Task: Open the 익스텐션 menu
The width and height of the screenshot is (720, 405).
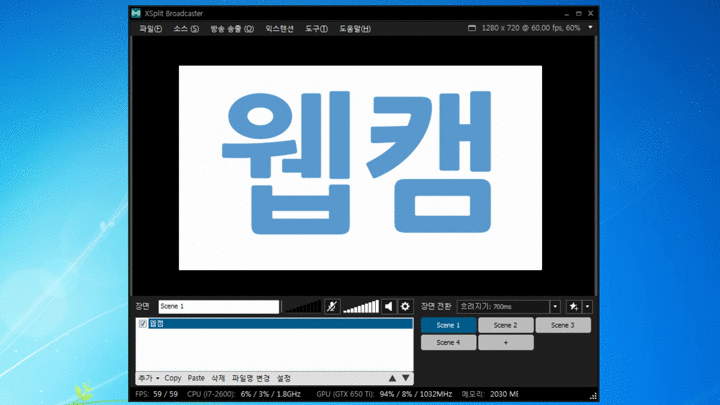Action: click(279, 28)
